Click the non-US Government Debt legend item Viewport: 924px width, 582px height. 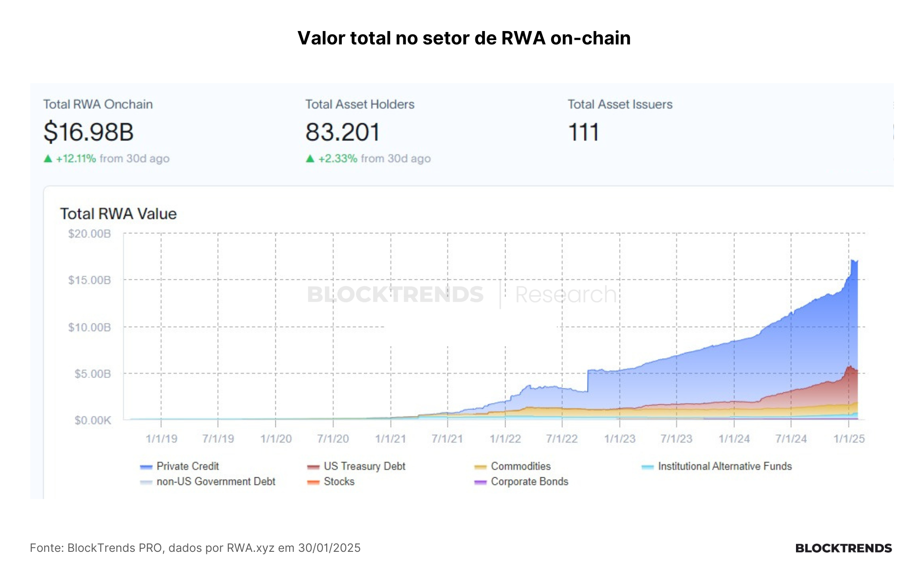pos(208,481)
